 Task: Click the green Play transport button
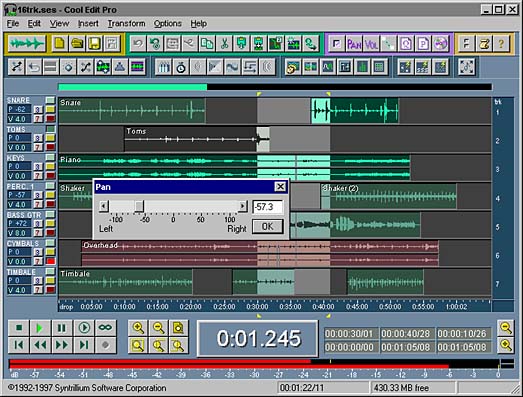pos(40,328)
